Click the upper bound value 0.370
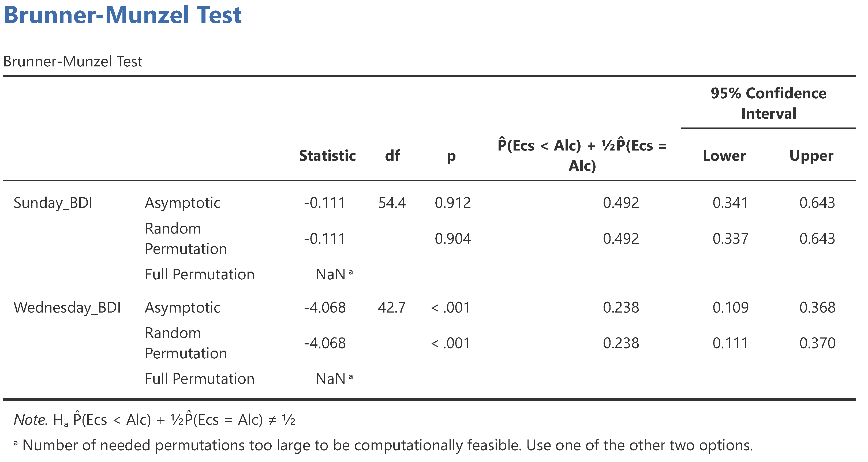Viewport: 868px width, 462px height. pos(817,343)
